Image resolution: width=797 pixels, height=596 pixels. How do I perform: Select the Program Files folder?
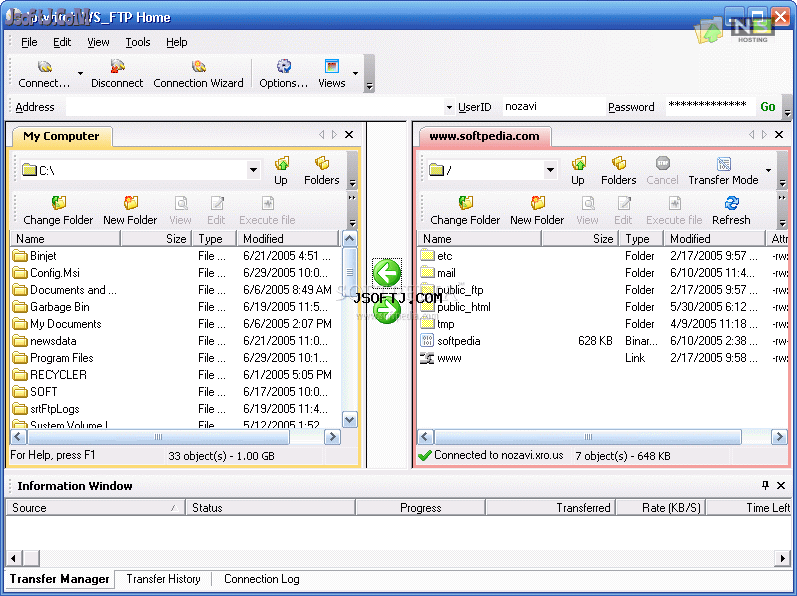tap(62, 358)
